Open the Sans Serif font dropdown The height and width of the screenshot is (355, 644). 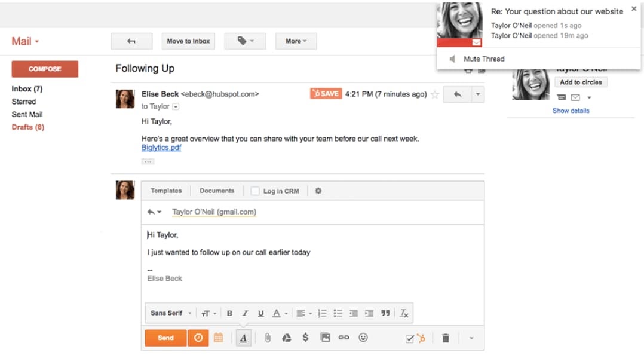171,313
